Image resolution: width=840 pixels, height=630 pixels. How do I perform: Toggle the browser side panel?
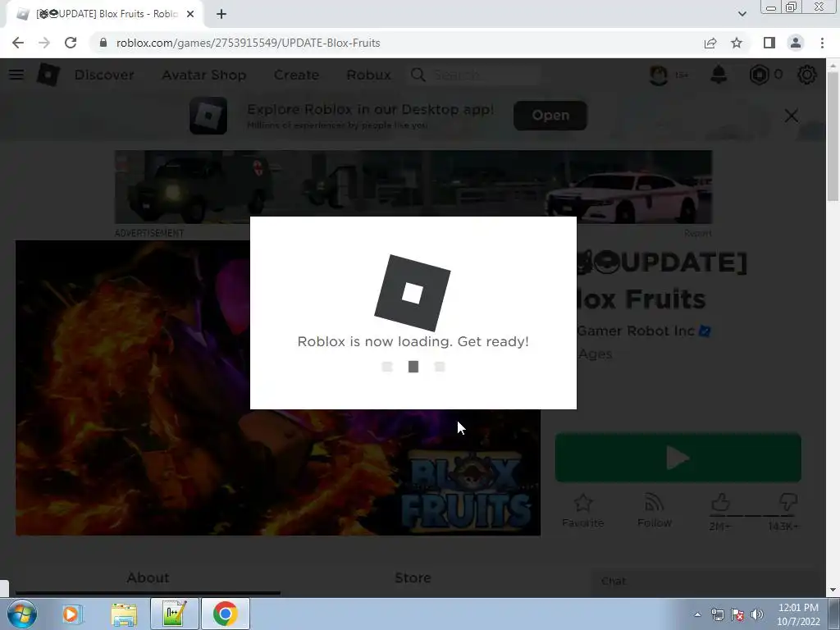point(769,43)
